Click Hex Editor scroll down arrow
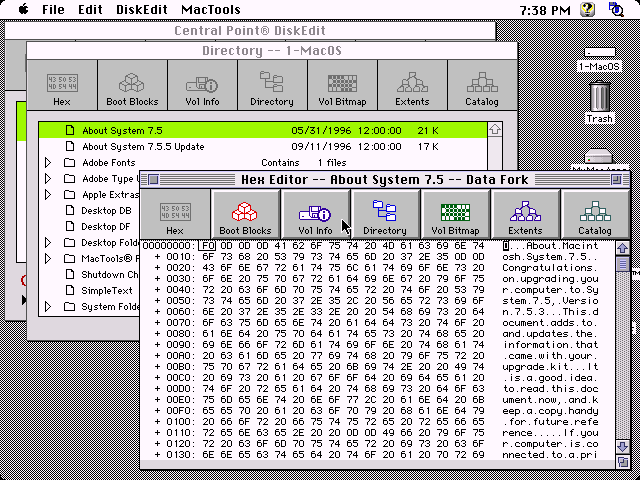This screenshot has height=480, width=640. (622, 446)
